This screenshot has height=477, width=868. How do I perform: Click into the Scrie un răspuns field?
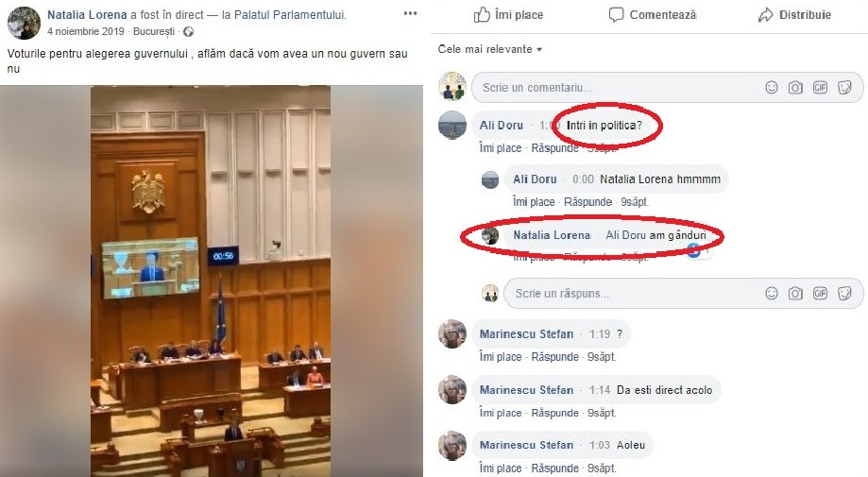634,293
